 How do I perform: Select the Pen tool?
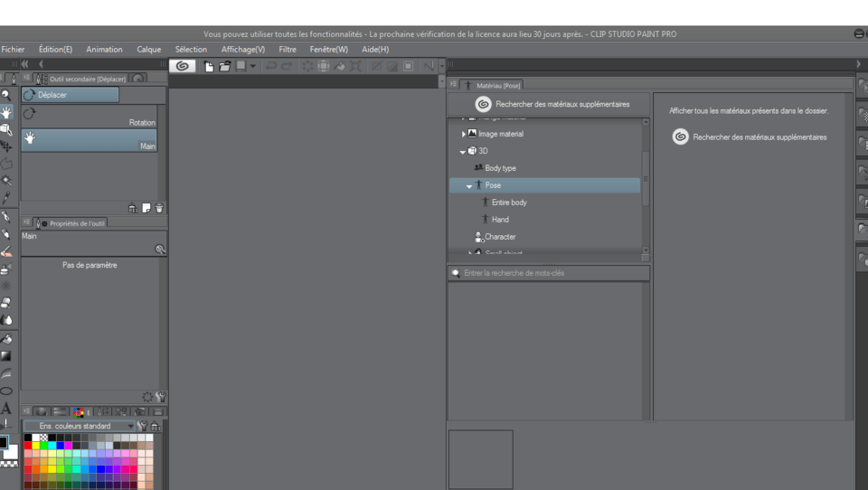coord(6,216)
